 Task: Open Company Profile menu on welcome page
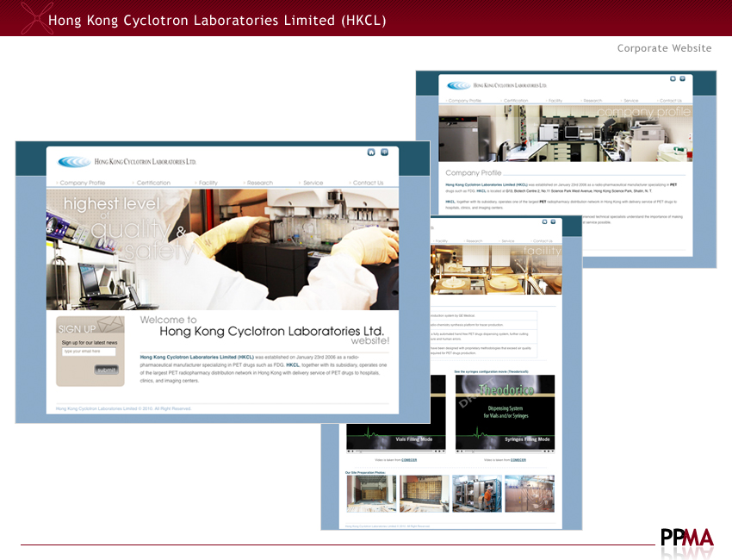point(82,183)
